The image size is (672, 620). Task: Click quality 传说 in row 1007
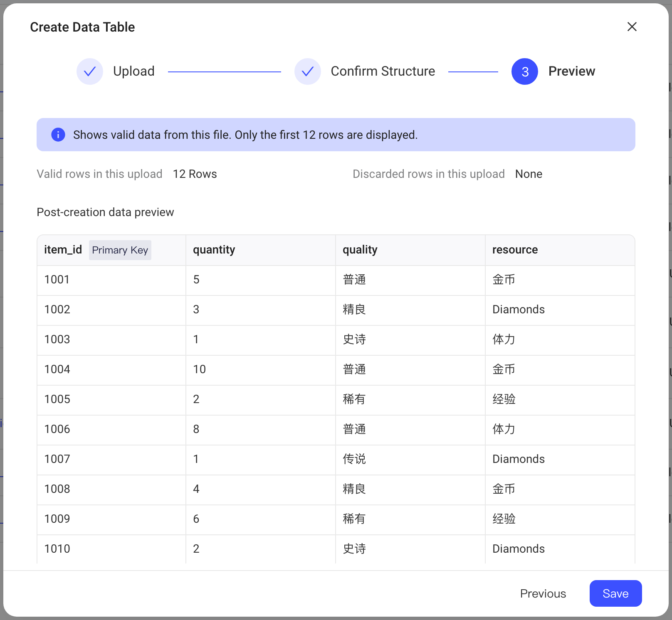tap(410, 460)
